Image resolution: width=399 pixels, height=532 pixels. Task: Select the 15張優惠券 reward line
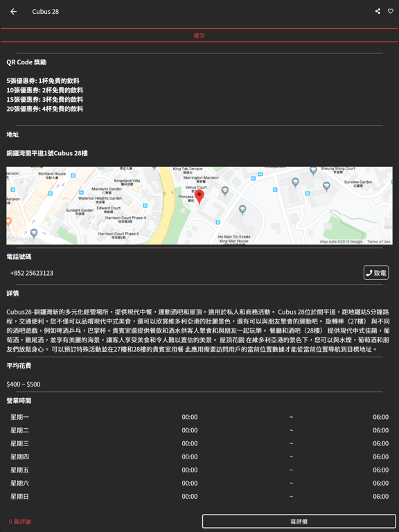coord(45,100)
